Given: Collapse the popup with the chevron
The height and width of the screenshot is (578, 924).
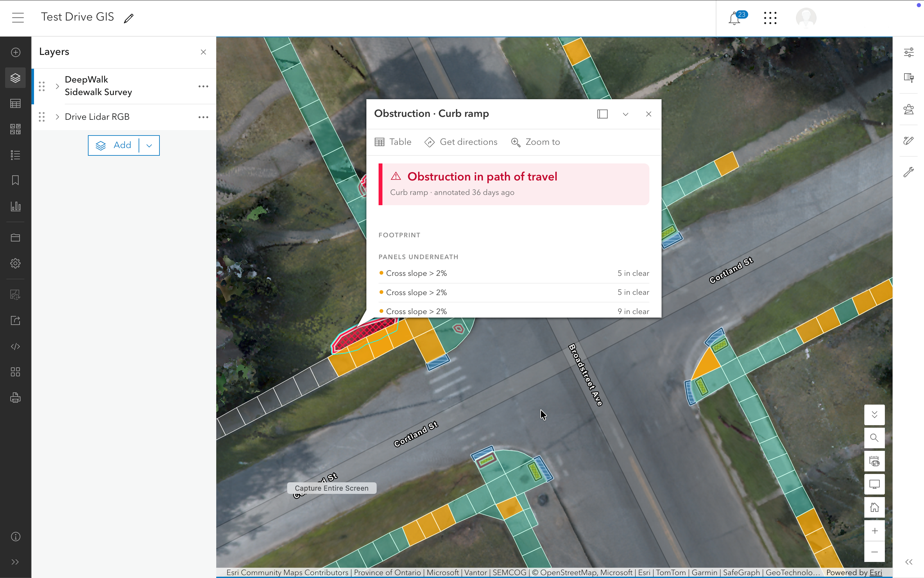Looking at the screenshot, I should pos(625,114).
